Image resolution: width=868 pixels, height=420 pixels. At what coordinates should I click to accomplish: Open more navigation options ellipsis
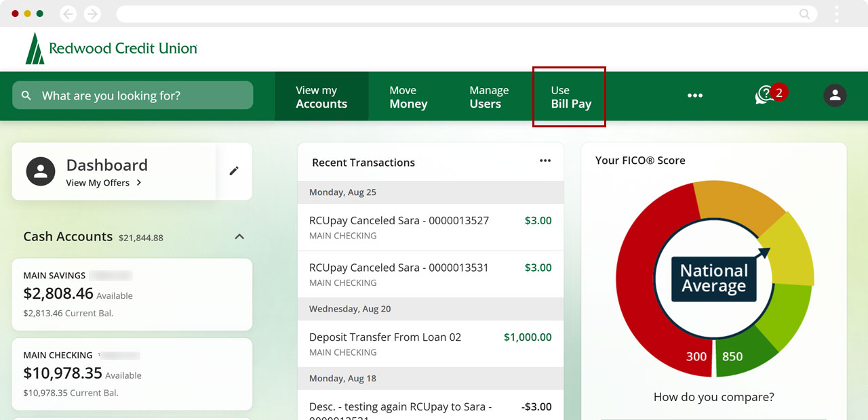694,96
